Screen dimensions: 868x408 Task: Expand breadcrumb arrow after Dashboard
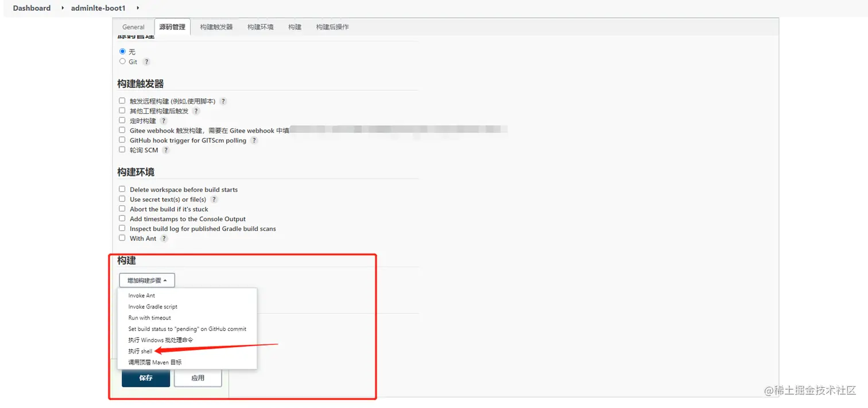[x=63, y=8]
